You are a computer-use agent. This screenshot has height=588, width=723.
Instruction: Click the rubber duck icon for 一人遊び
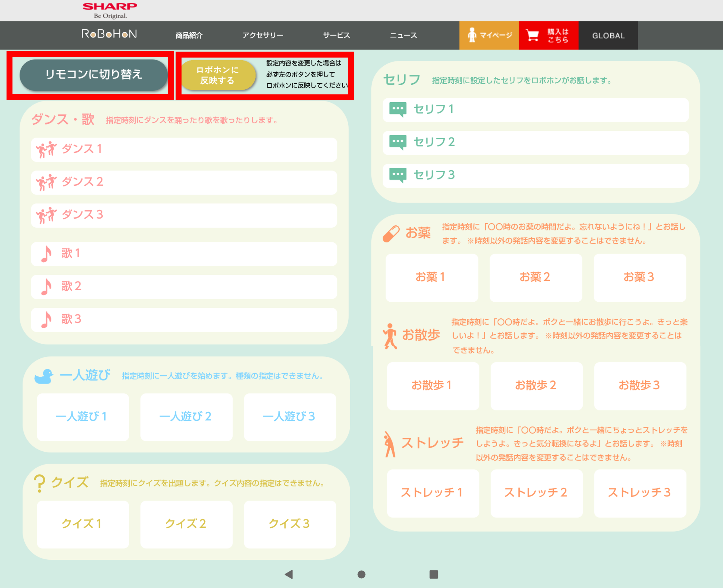[44, 376]
